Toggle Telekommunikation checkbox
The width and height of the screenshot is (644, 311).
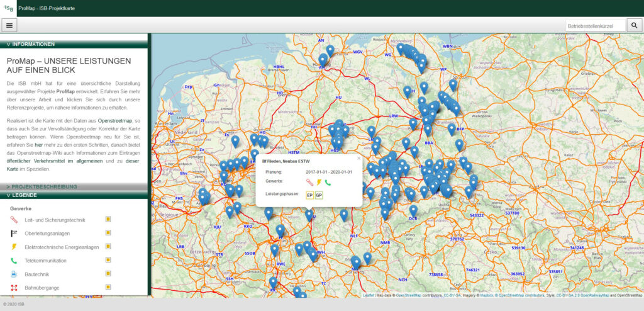click(x=108, y=260)
